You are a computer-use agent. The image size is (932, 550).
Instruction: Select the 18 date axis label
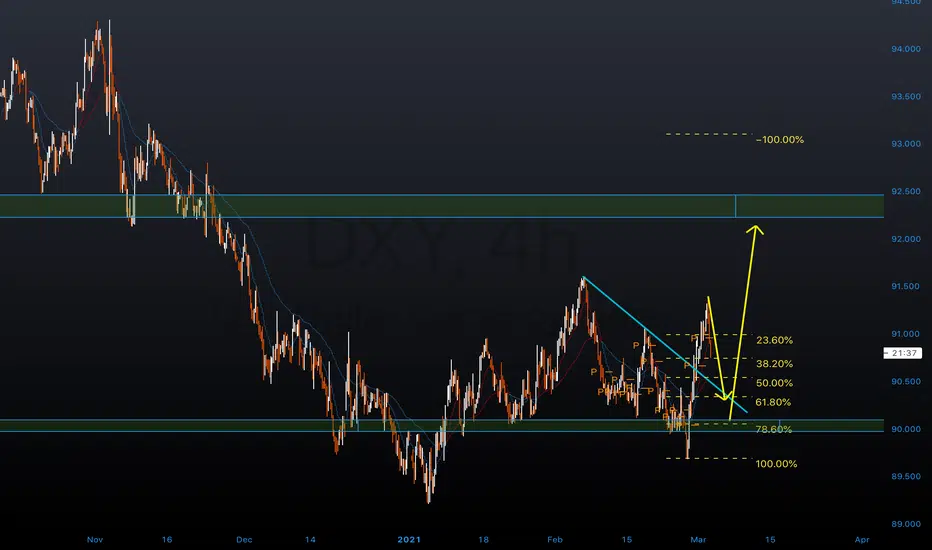pyautogui.click(x=483, y=540)
